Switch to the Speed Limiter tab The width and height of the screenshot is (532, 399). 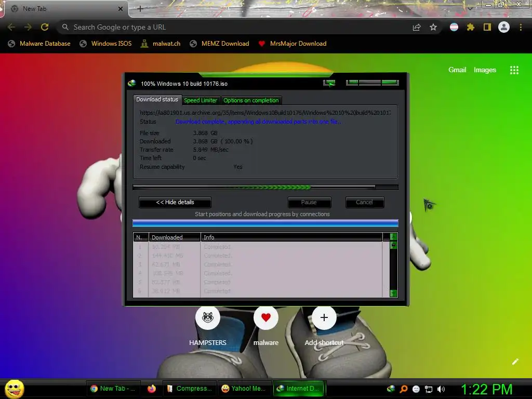[201, 100]
